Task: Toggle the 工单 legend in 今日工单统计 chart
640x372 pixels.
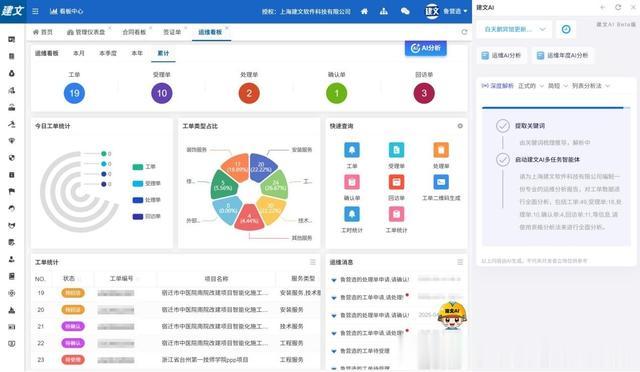Action: coord(144,167)
